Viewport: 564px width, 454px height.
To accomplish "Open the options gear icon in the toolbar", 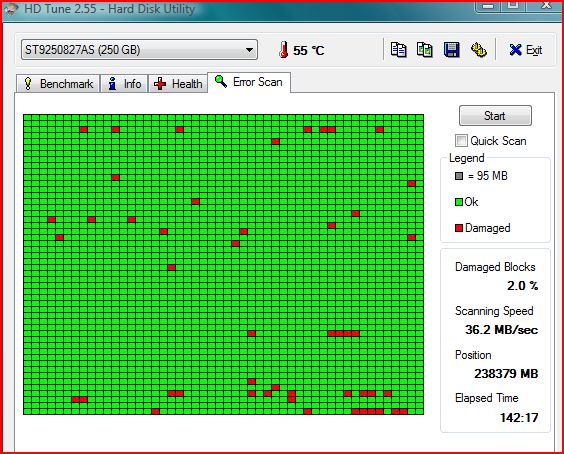I will tap(479, 50).
